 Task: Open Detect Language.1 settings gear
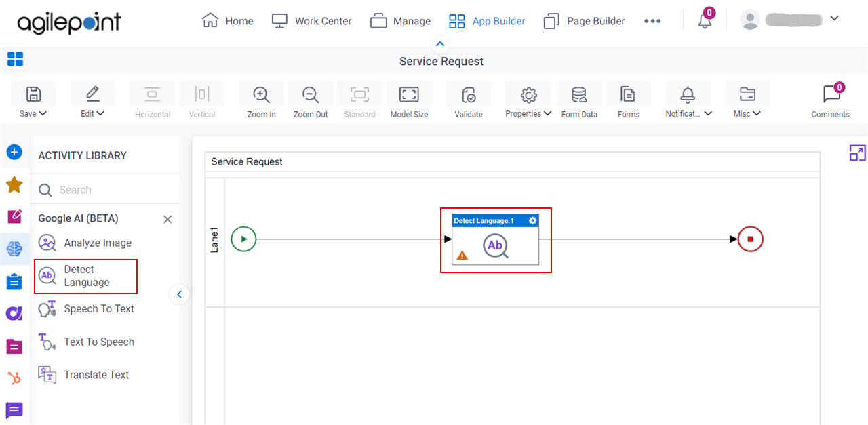pos(532,220)
